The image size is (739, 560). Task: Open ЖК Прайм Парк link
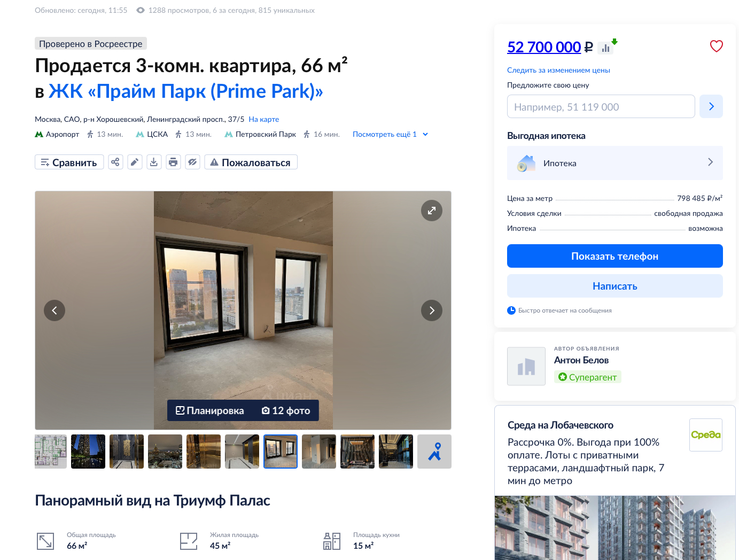tap(186, 91)
